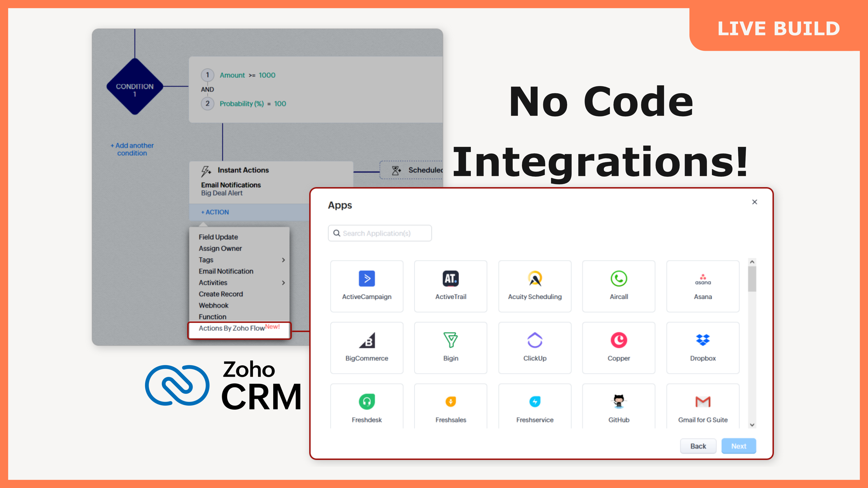Screen dimensions: 868x488
Task: Select Actions By Zoho Flow entry
Action: (239, 330)
